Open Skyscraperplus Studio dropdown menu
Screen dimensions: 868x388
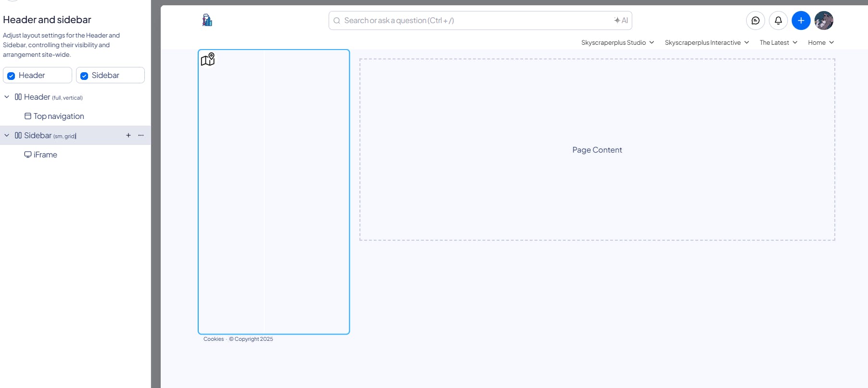click(x=618, y=42)
